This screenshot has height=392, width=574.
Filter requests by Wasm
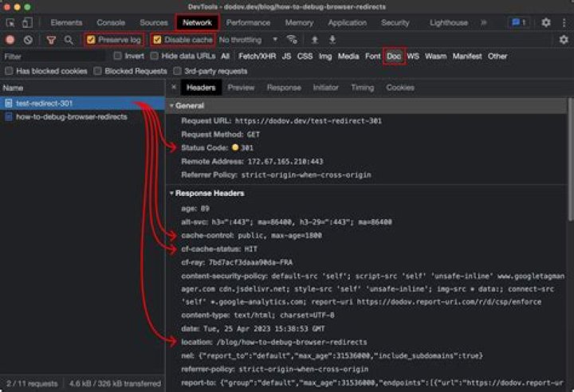click(435, 57)
